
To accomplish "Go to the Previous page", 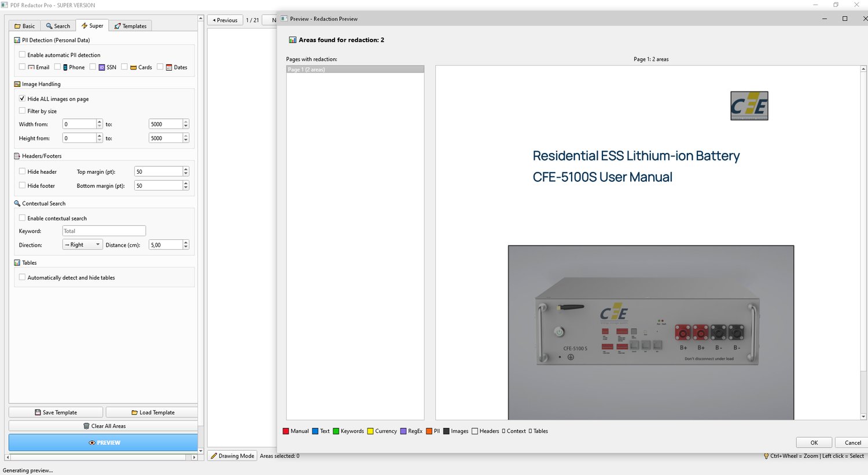I will point(225,20).
